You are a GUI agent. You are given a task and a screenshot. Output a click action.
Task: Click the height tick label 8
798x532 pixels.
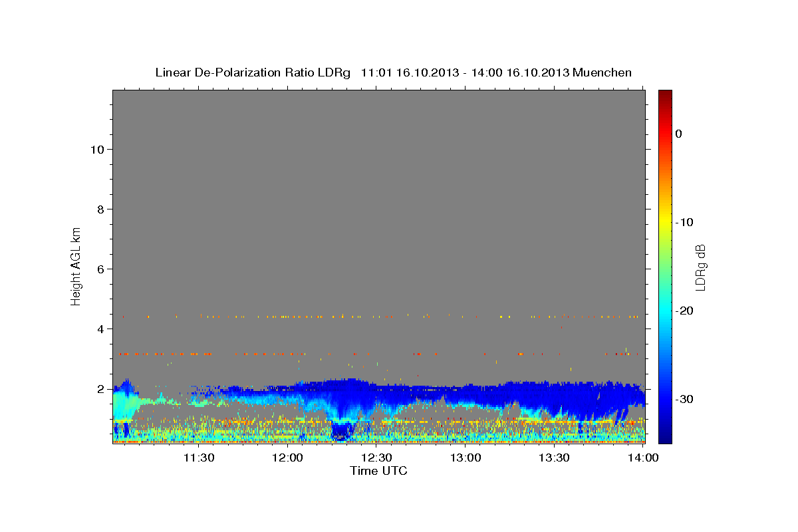[x=100, y=209]
